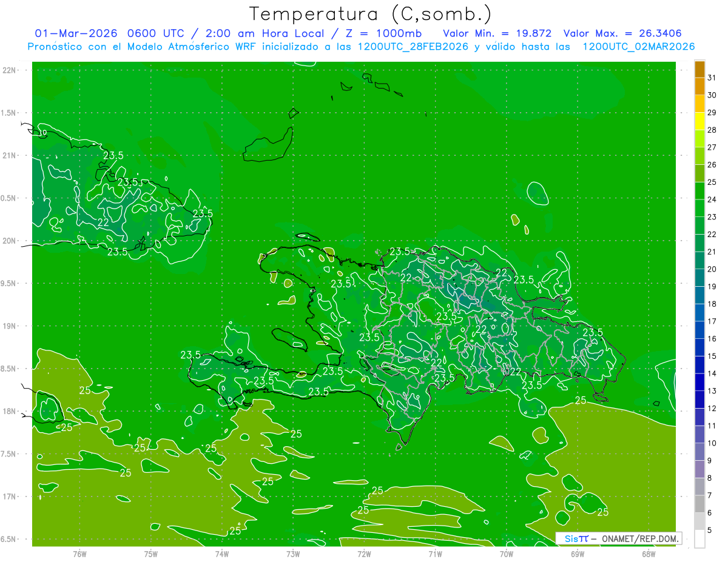Viewport: 728px width, 562px height.
Task: Click the yellow legend swatch between 28 and 29
Action: 699,121
